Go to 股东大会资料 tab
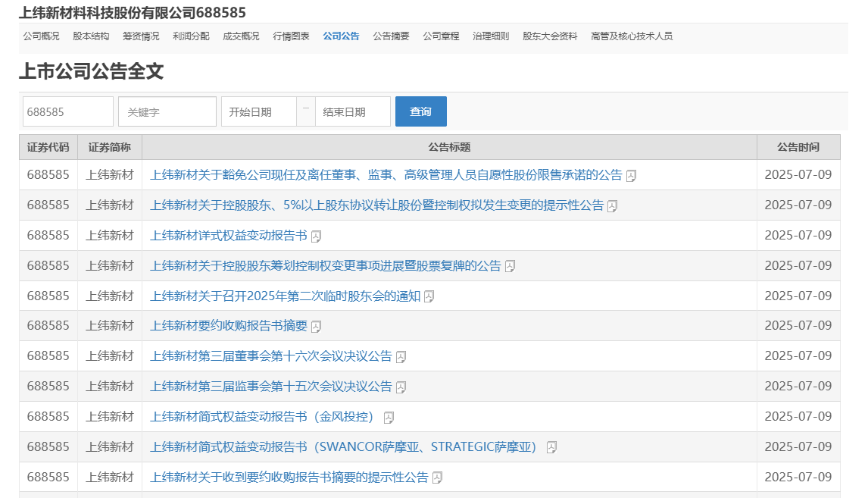The width and height of the screenshot is (868, 498). tap(550, 36)
